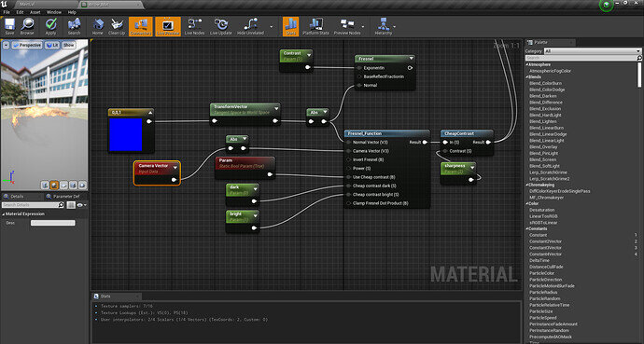Save the material with the Save icon

9,27
